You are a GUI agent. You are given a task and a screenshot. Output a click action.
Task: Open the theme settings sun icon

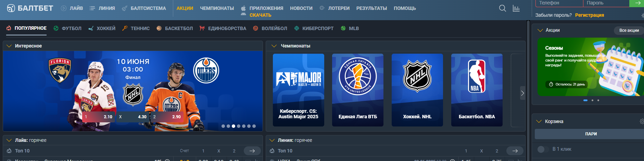tap(642, 15)
